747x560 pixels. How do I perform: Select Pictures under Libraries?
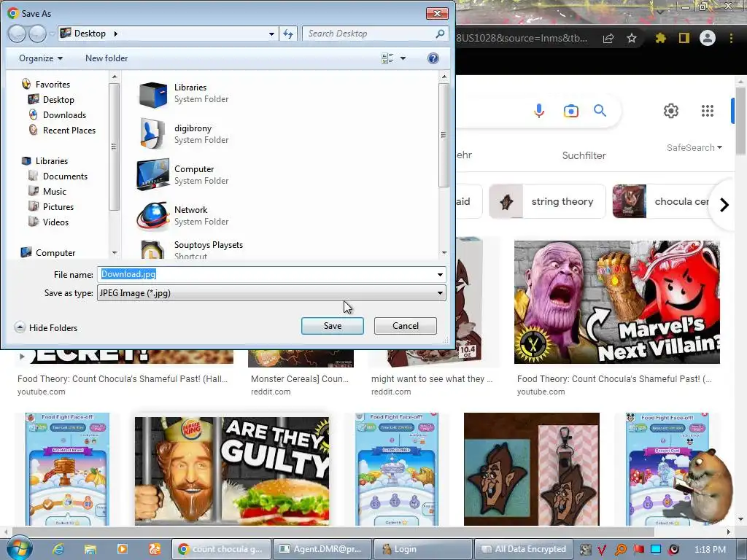pos(58,206)
